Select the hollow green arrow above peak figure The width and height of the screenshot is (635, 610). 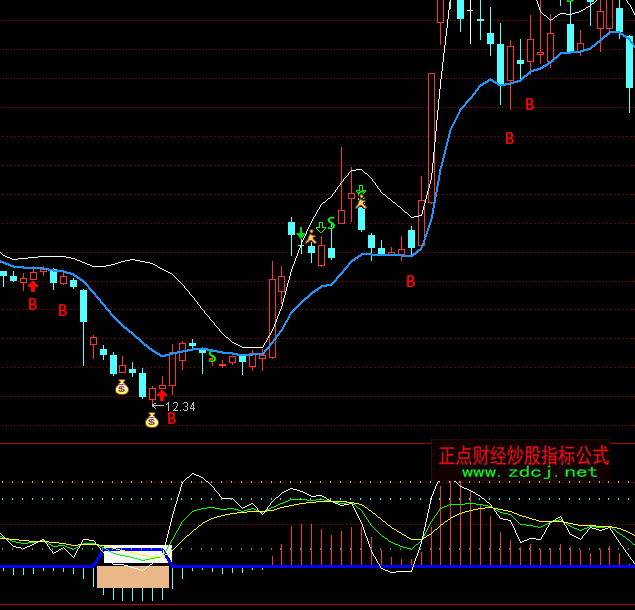tap(361, 190)
